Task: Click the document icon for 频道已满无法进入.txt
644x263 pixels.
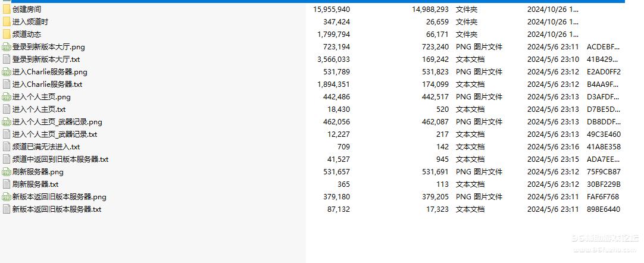Action: pos(7,147)
